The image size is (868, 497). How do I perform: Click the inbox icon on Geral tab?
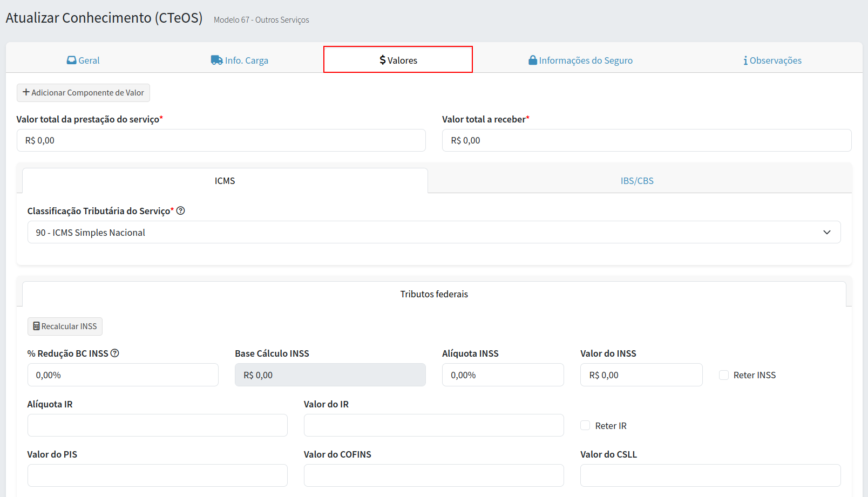71,60
